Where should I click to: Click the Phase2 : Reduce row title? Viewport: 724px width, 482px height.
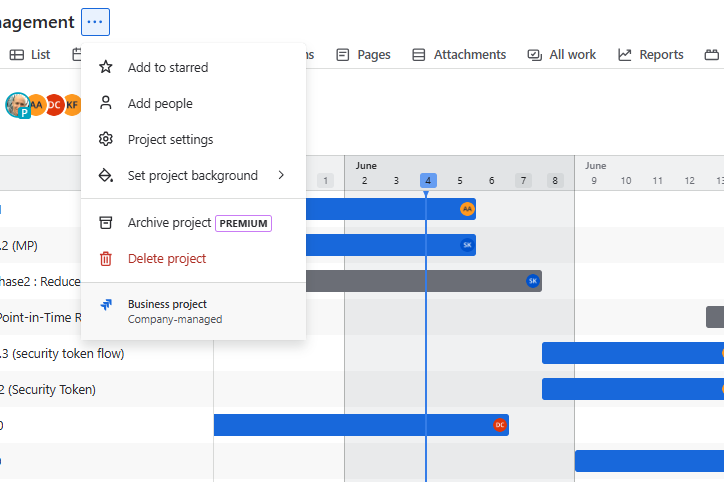point(40,282)
